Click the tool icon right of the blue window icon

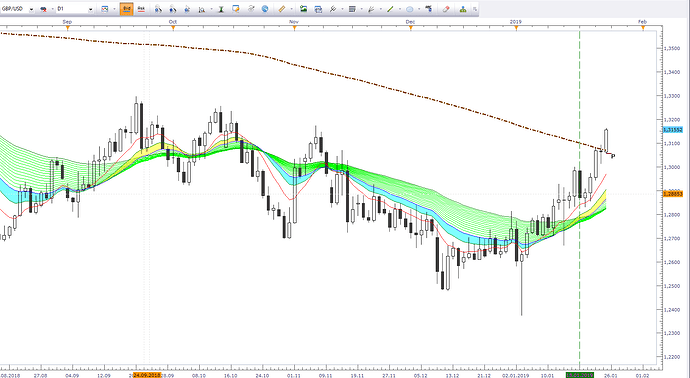(333, 9)
